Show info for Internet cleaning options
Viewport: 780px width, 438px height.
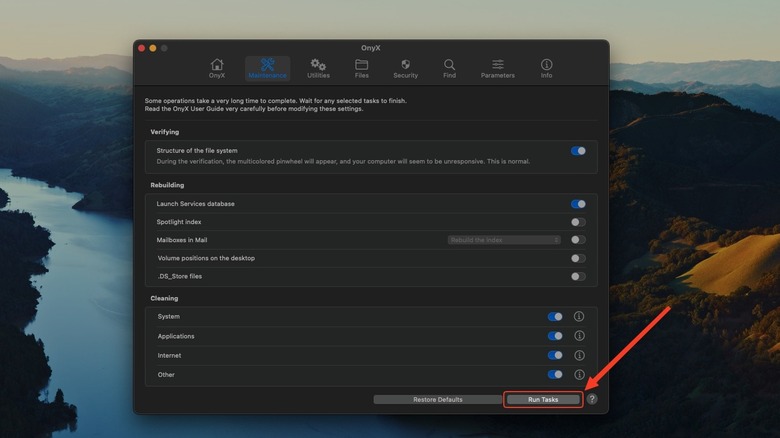(579, 355)
